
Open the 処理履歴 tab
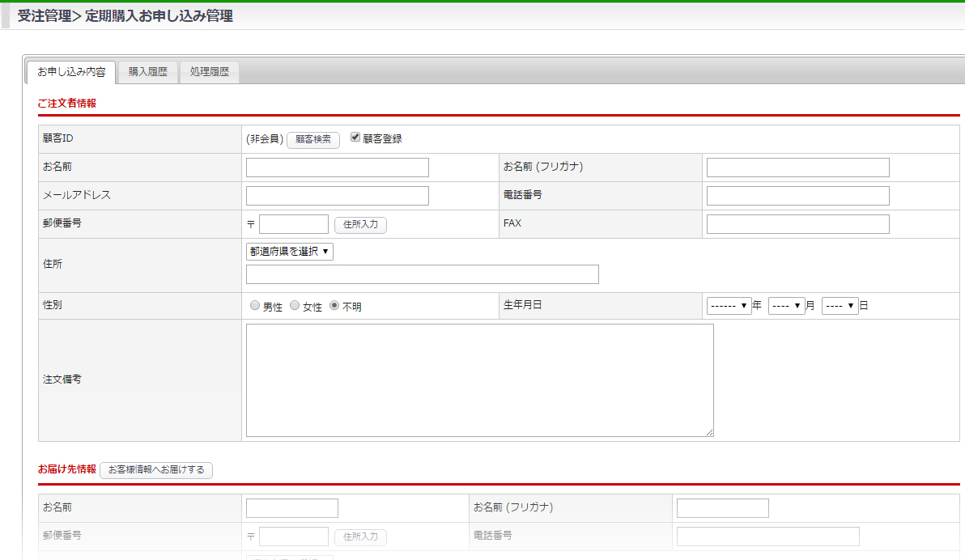coord(209,72)
